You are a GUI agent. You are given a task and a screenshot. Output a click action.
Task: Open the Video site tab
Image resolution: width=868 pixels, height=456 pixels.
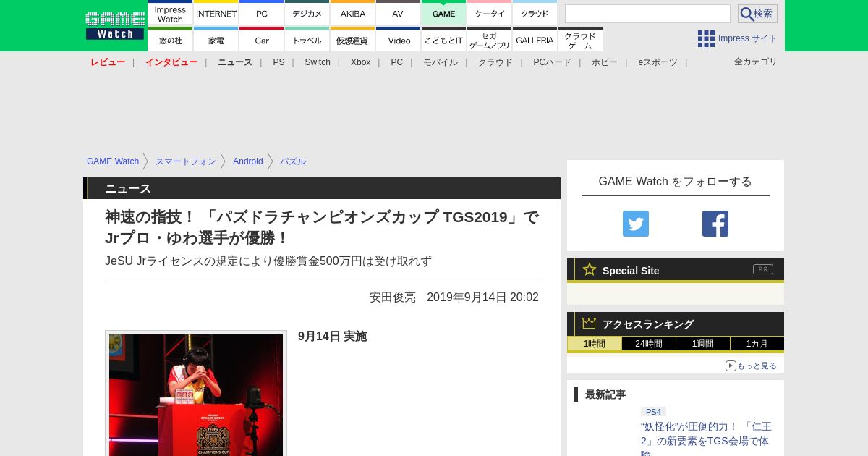(398, 40)
